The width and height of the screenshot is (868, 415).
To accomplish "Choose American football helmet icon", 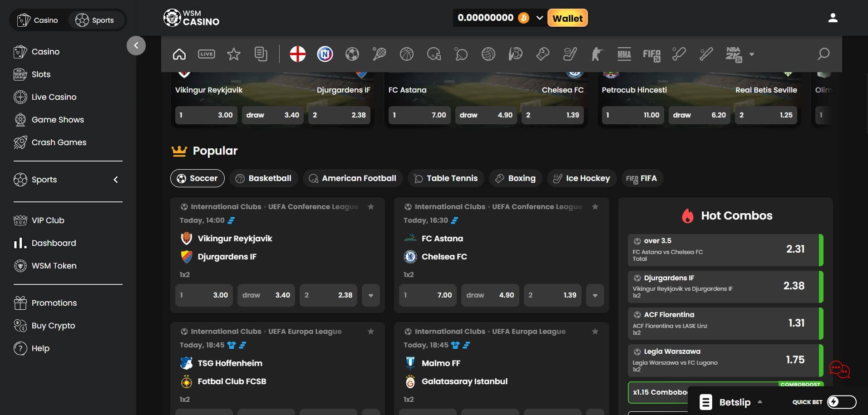I will 434,54.
